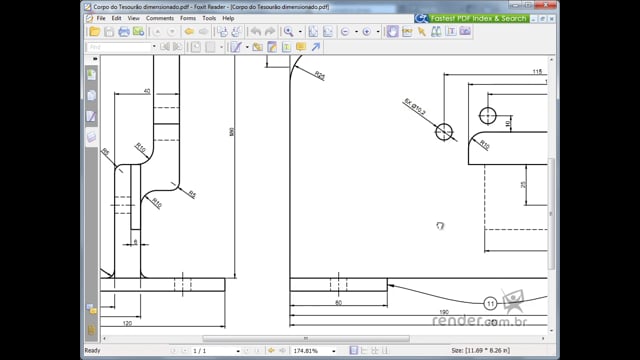The image size is (640, 360).
Task: Switch to continuous page layout in the status bar
Action: [364, 351]
